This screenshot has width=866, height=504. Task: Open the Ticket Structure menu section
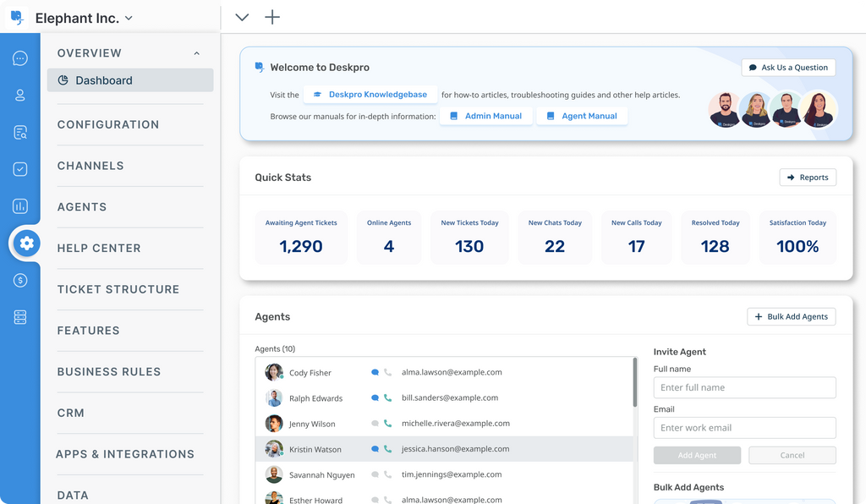tap(118, 289)
